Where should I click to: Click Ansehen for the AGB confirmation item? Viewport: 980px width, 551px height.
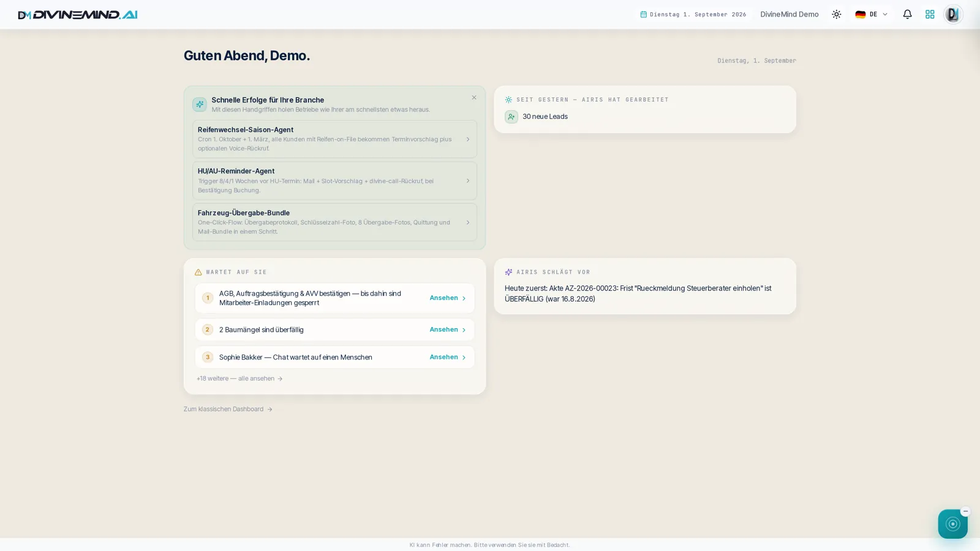click(x=448, y=298)
